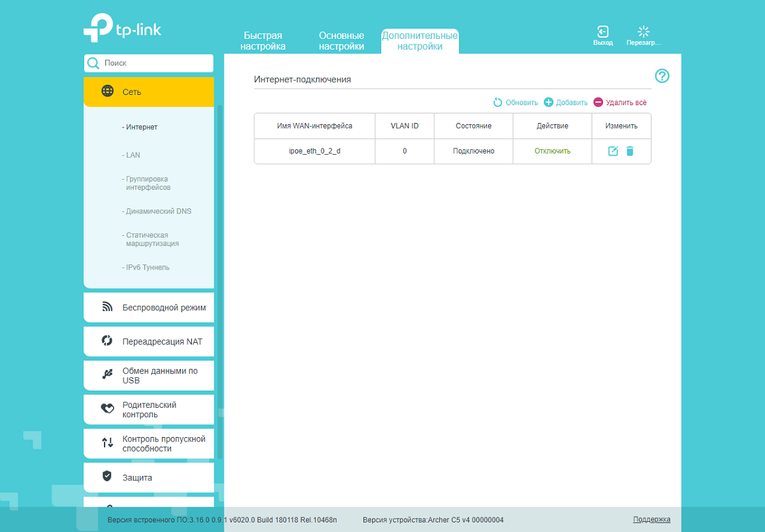Click the bandwidth arrows icon
This screenshot has height=532, width=765.
(x=107, y=443)
